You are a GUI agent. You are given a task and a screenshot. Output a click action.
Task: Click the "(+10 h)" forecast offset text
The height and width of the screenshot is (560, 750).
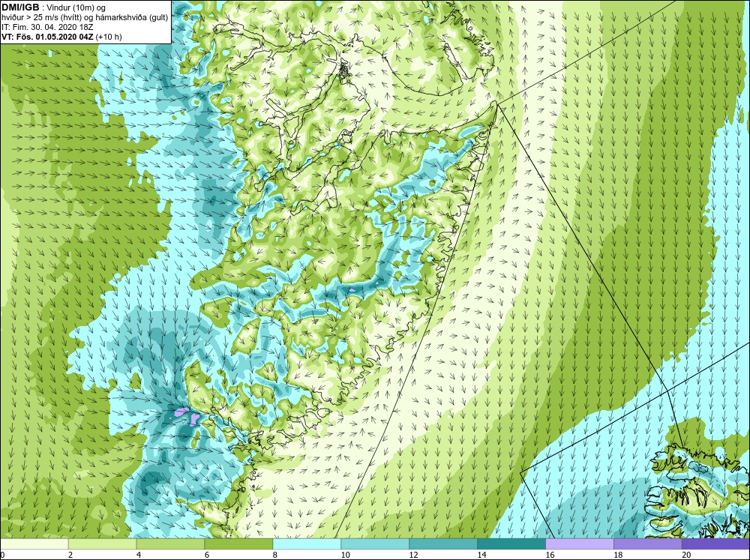pyautogui.click(x=109, y=36)
